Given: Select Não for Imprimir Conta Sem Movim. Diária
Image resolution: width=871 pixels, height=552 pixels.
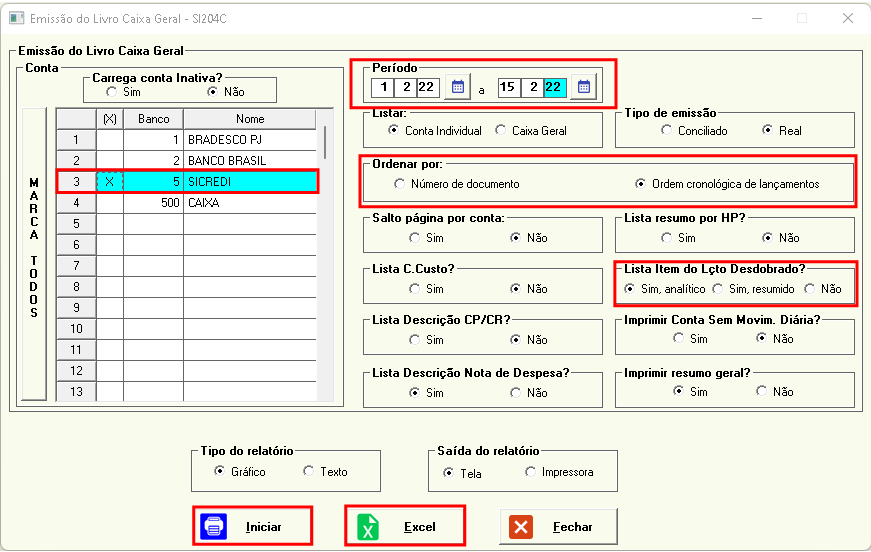Looking at the screenshot, I should click(x=762, y=338).
